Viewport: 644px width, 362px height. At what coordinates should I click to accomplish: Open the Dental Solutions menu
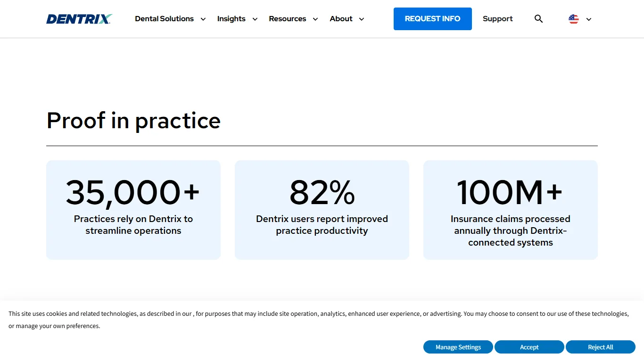pos(165,19)
